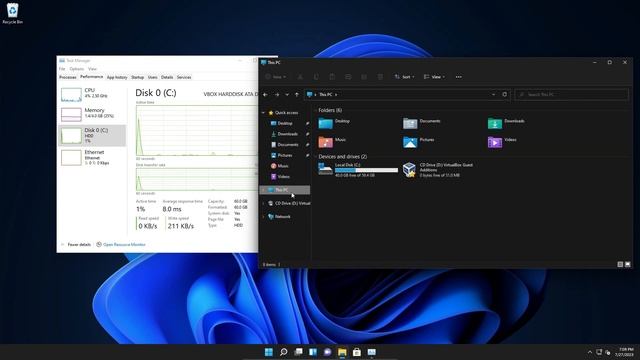The image size is (640, 360).
Task: Switch to Processes tab in Task Manager
Action: click(68, 77)
